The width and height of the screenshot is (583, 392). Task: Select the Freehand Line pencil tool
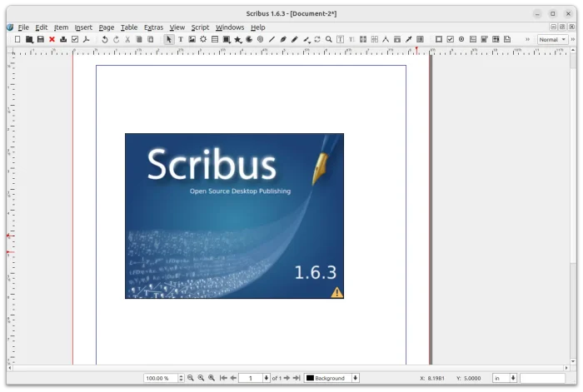pos(295,39)
